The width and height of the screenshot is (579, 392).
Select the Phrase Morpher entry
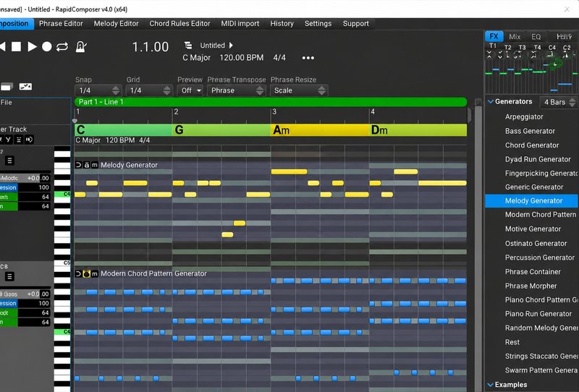point(531,286)
